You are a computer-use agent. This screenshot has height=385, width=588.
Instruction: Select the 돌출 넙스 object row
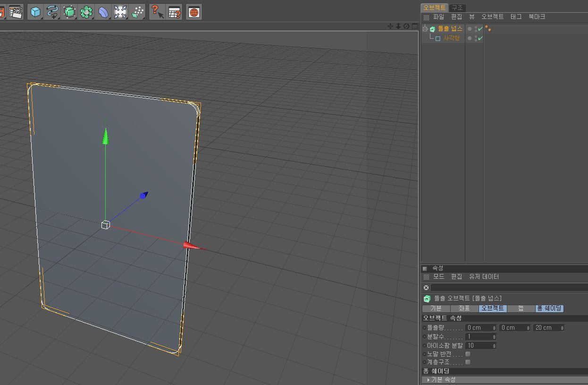click(450, 29)
